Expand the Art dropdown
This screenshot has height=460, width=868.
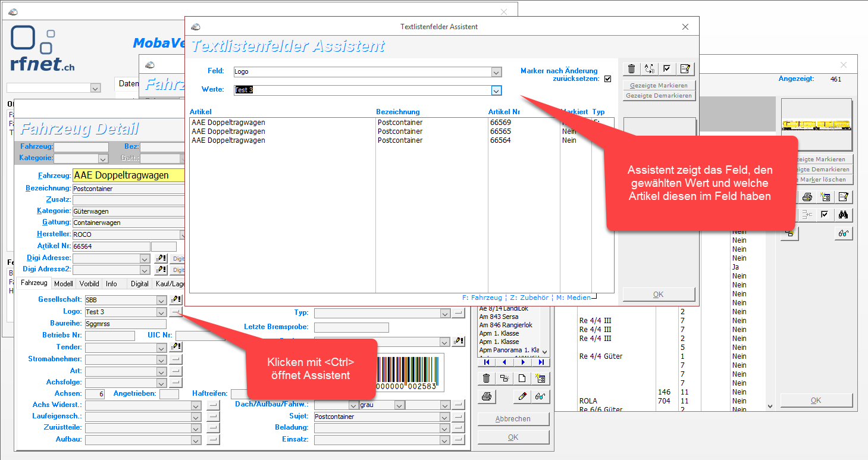click(x=161, y=371)
